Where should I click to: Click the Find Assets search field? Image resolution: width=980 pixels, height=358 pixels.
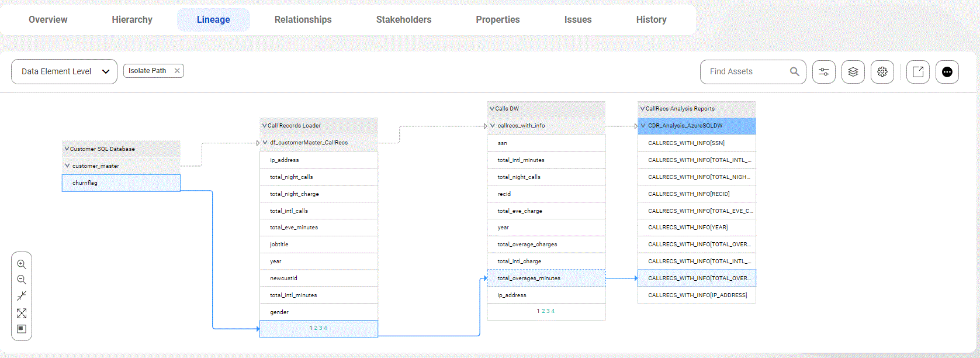point(745,72)
